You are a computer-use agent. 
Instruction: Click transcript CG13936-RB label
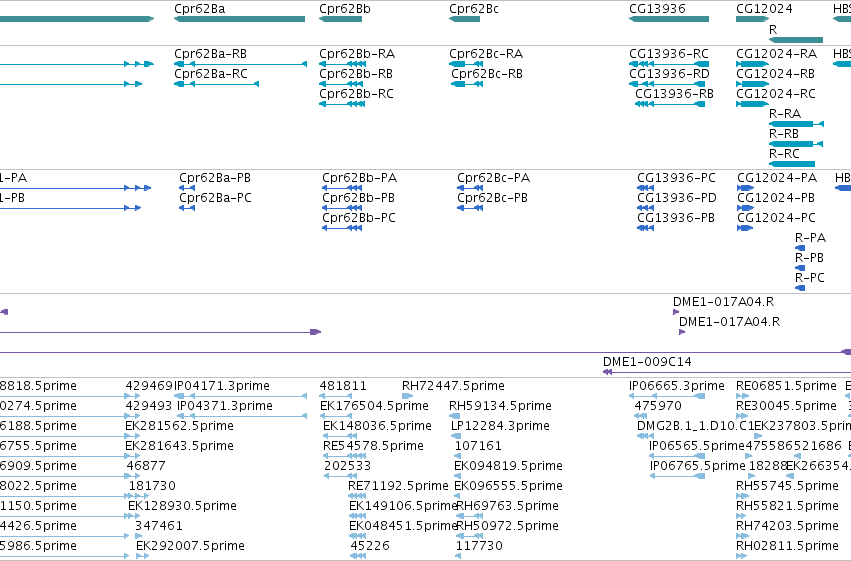click(674, 94)
